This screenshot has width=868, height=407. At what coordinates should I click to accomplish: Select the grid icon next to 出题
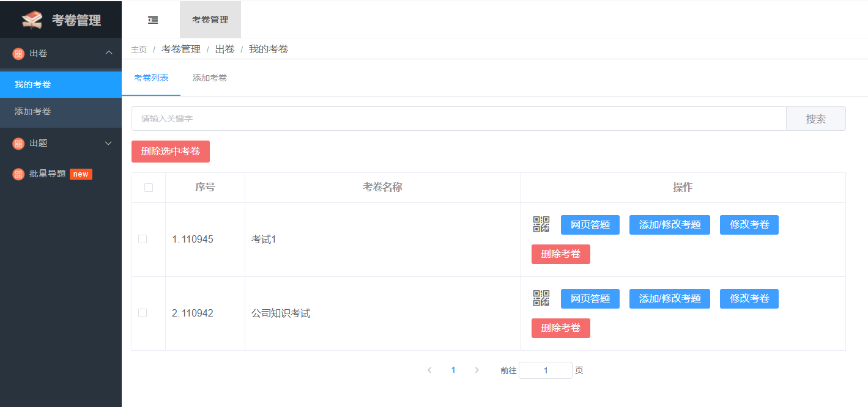(x=17, y=143)
